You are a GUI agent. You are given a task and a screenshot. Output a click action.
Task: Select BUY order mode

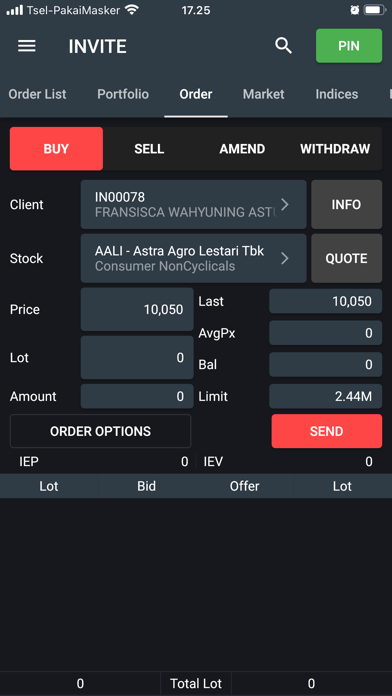tap(56, 149)
